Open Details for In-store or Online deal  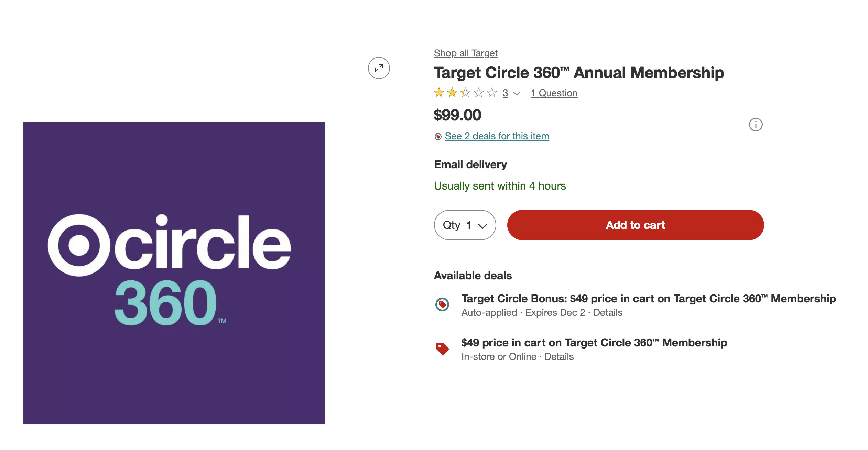559,357
